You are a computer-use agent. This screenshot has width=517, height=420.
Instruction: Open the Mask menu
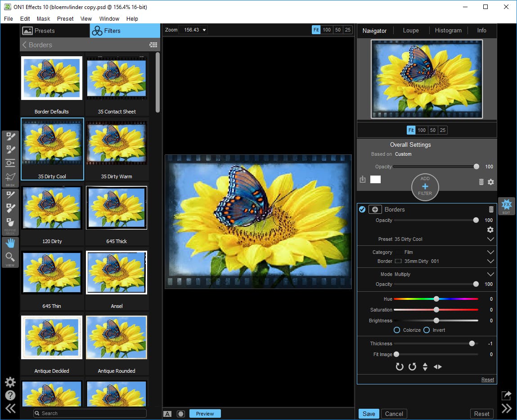click(44, 19)
